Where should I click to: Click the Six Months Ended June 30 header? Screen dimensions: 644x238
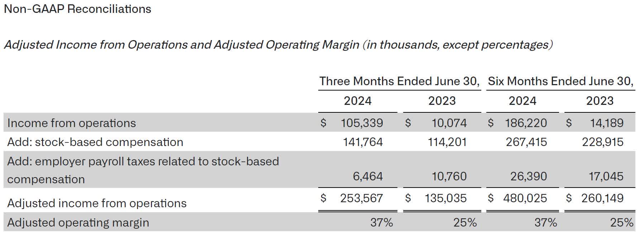(560, 81)
